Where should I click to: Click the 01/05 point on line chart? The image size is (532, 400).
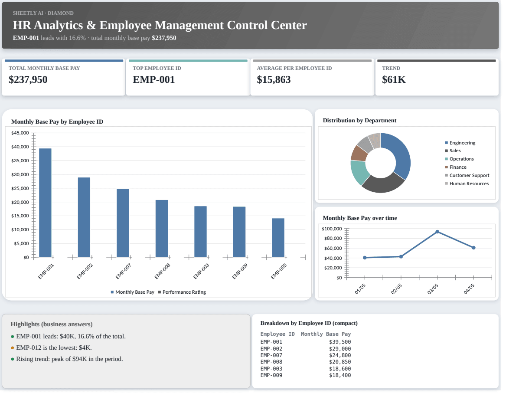(x=365, y=258)
